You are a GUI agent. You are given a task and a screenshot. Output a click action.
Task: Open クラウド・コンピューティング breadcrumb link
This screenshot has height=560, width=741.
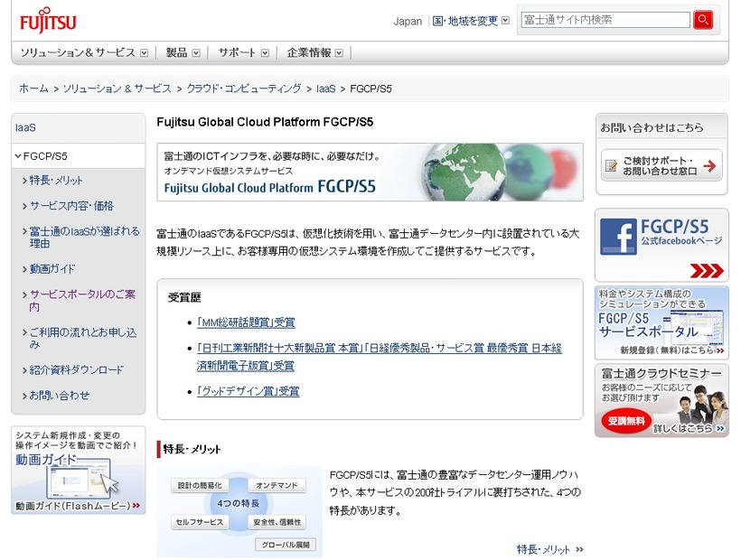pyautogui.click(x=244, y=89)
